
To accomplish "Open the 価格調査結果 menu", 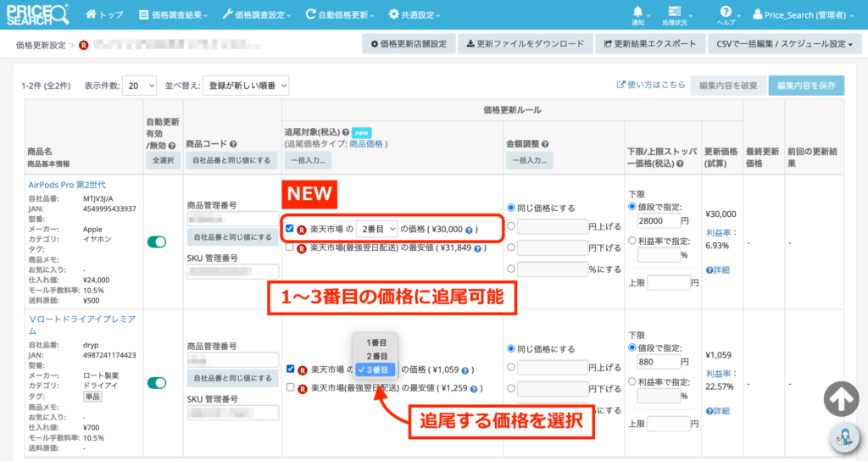I will click(175, 15).
